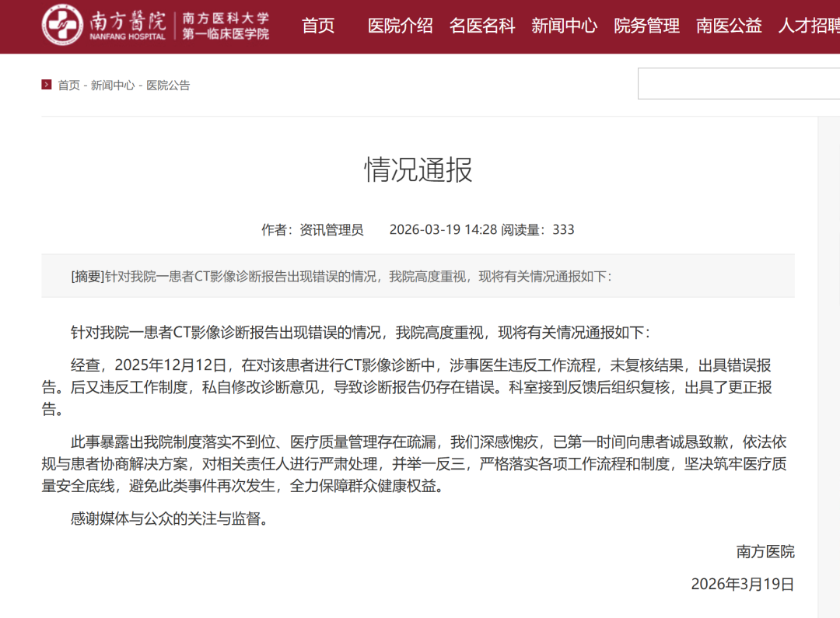
Task: Click the 首页 breadcrumb link
Action: coord(68,86)
